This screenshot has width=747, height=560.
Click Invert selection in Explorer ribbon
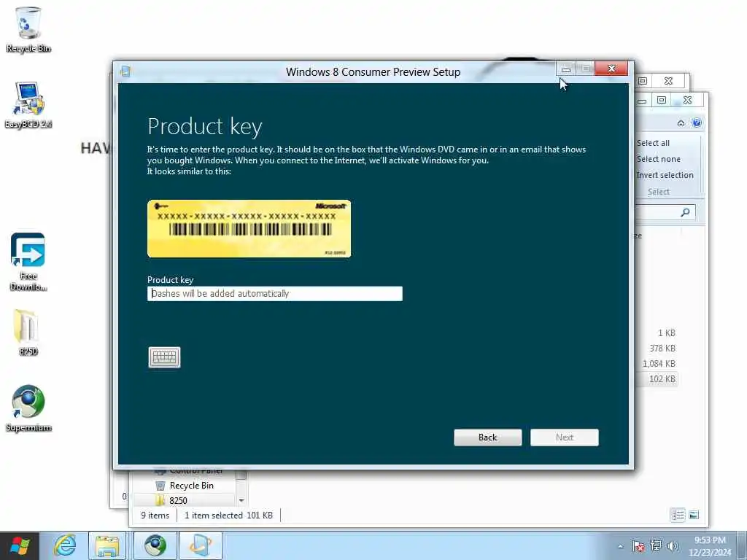click(665, 175)
